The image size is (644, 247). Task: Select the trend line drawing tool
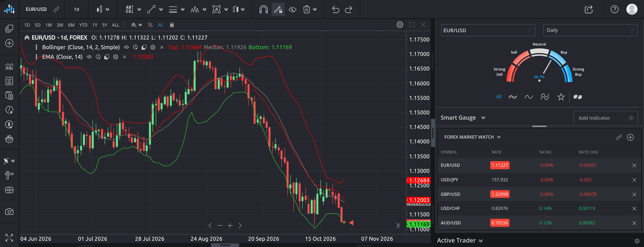[x=151, y=9]
